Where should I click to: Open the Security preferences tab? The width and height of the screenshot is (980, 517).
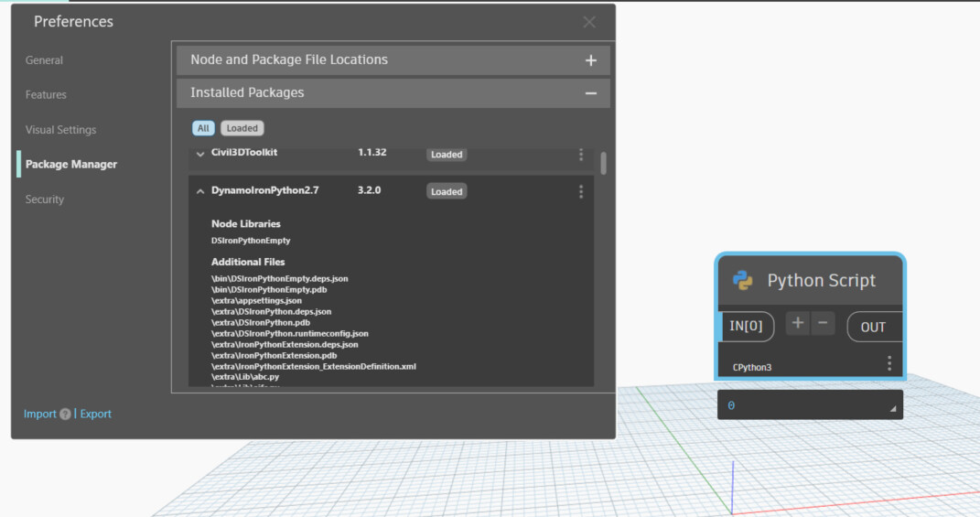click(45, 199)
